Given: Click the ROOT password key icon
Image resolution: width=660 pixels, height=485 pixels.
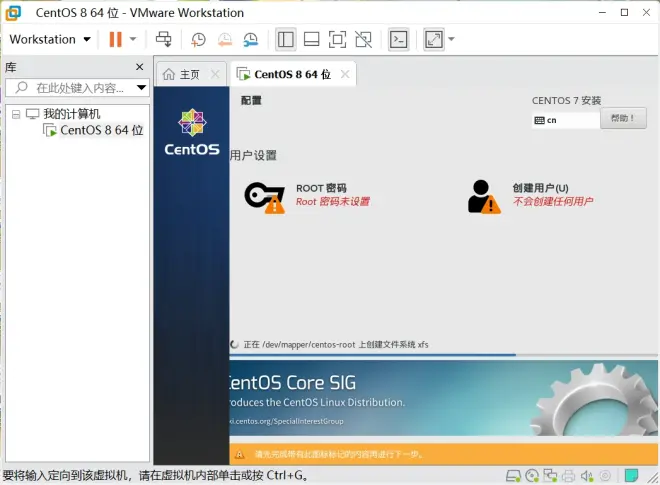Looking at the screenshot, I should 265,197.
